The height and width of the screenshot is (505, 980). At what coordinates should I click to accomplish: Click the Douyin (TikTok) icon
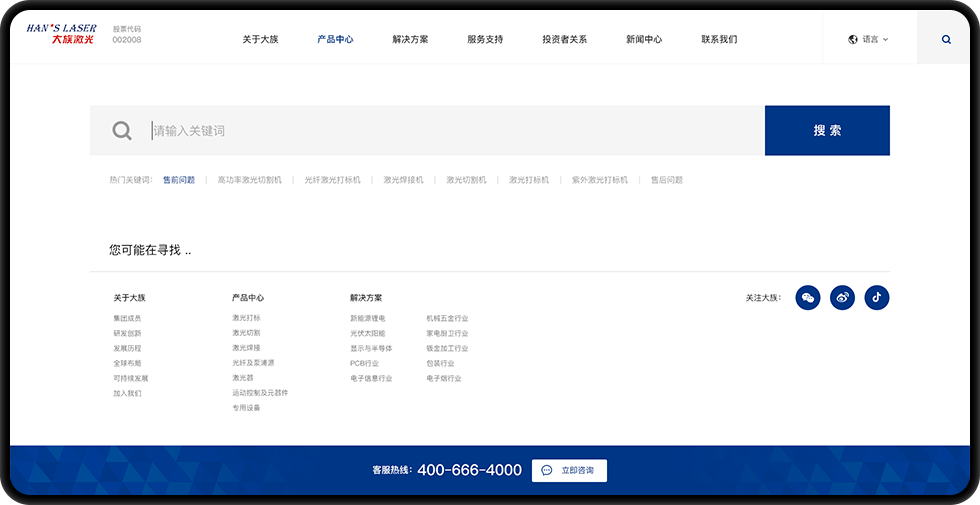tap(877, 298)
